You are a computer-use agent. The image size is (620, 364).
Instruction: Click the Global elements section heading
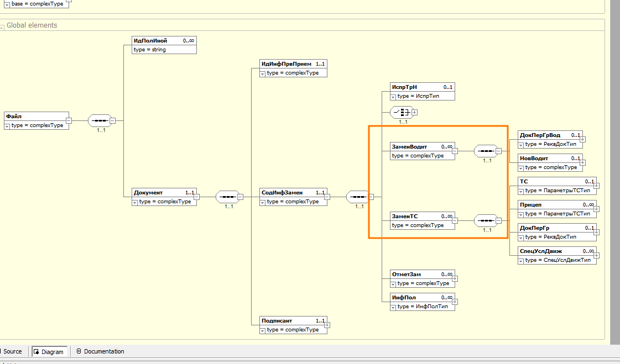32,25
